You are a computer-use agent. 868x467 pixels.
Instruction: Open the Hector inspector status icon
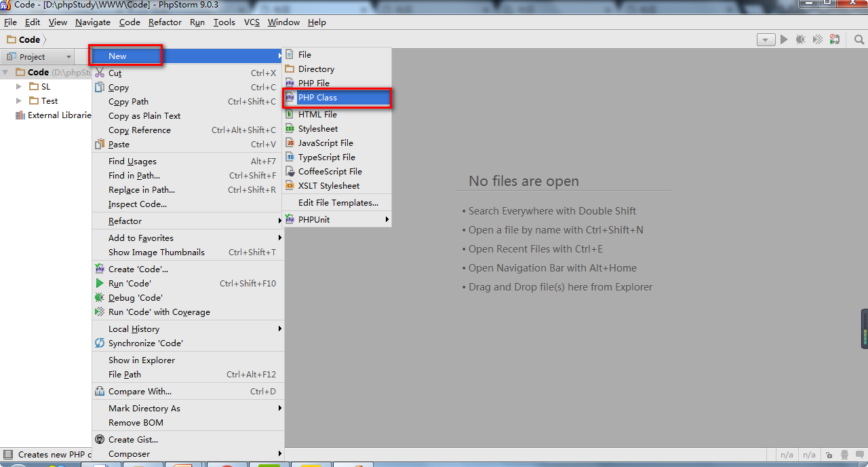(x=844, y=455)
